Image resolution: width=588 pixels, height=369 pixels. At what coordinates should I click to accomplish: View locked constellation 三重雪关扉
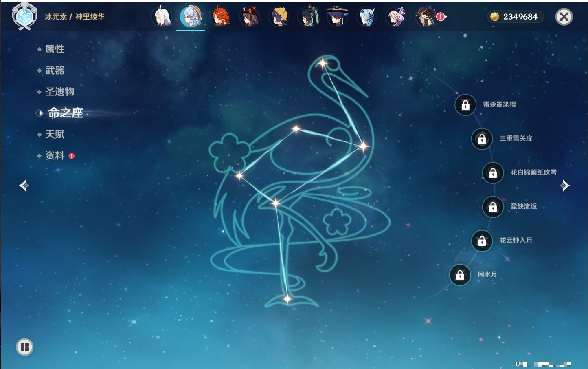point(482,139)
